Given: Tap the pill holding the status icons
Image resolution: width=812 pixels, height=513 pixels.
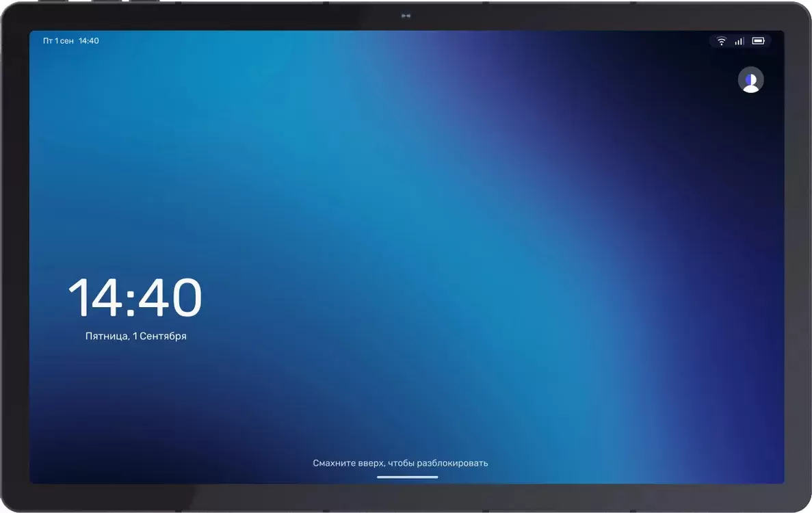Looking at the screenshot, I should pyautogui.click(x=740, y=41).
